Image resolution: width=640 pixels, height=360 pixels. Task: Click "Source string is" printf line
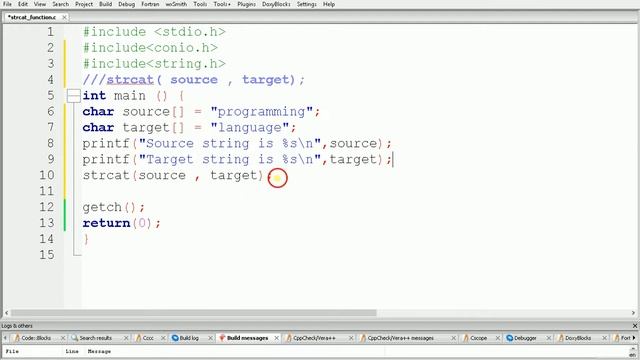click(x=237, y=144)
